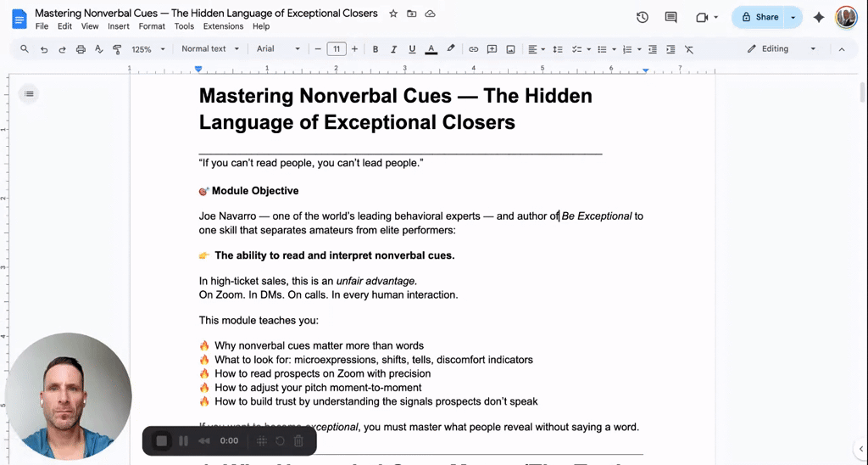Open the Edit menu
This screenshot has height=465, width=868.
[x=64, y=26]
